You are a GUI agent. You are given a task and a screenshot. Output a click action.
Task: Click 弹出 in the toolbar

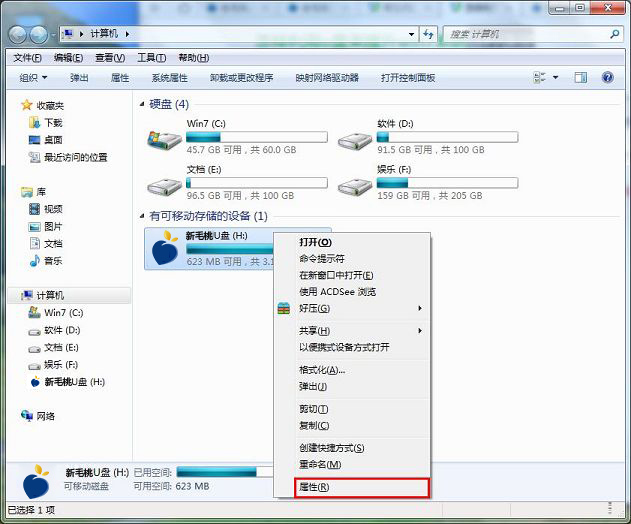pyautogui.click(x=79, y=78)
